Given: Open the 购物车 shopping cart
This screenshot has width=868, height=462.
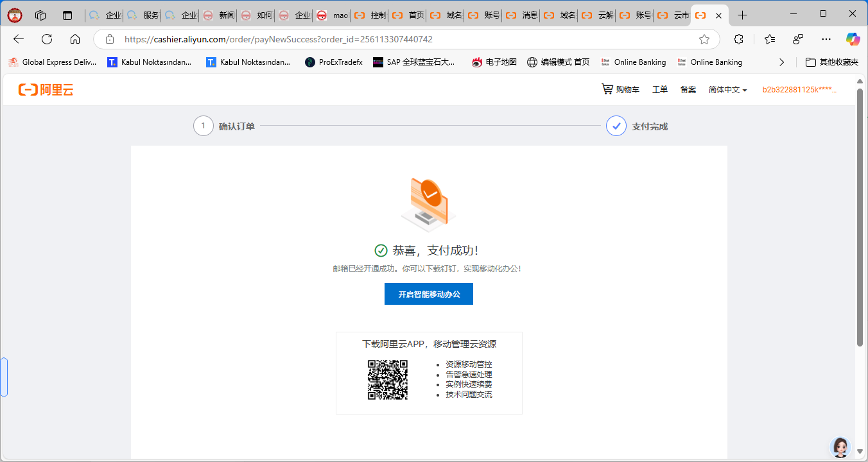Looking at the screenshot, I should [620, 89].
